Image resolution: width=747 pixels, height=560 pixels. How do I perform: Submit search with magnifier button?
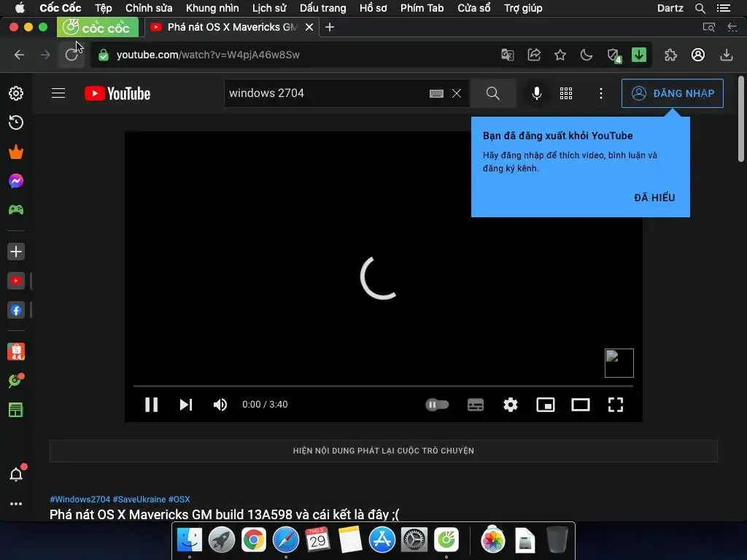pos(493,93)
